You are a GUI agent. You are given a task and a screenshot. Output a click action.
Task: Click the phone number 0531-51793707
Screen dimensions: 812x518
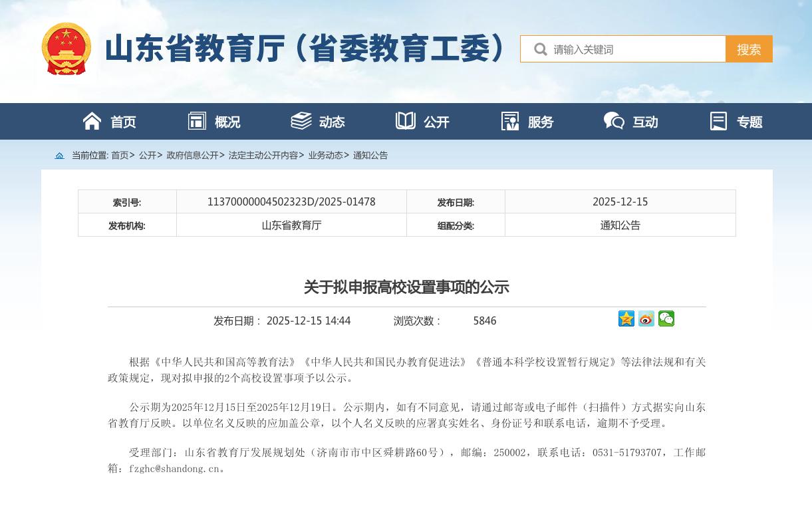[x=627, y=453]
